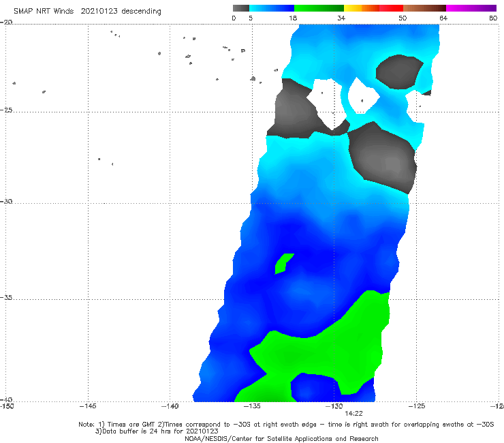The width and height of the screenshot is (504, 443).
Task: Click the note line starting 'Note: 1) Times are GMT'
Action: coord(286,425)
